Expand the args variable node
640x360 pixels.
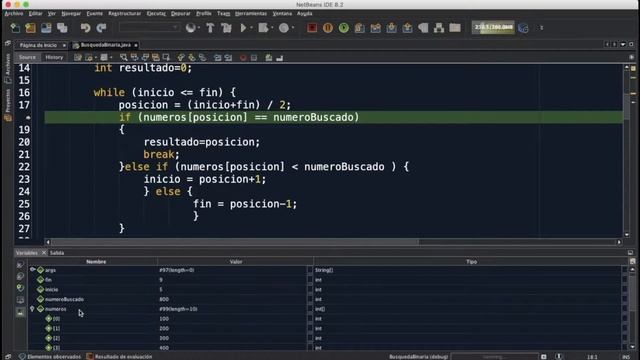coord(32,270)
